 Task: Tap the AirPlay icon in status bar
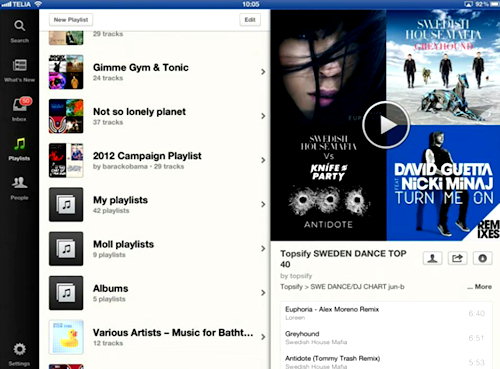468,4
